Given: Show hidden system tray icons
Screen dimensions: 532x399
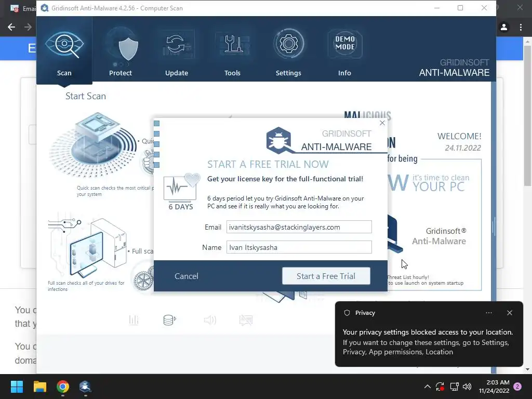Looking at the screenshot, I should [428, 387].
